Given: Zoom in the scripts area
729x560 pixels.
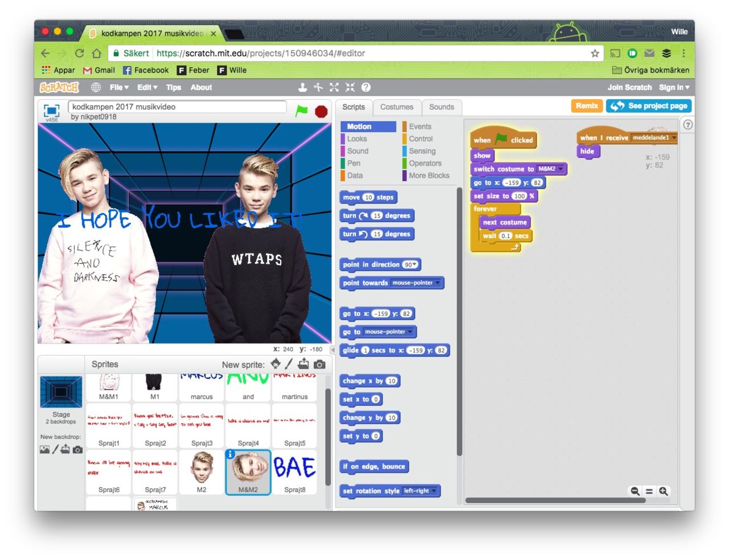Looking at the screenshot, I should coord(664,491).
